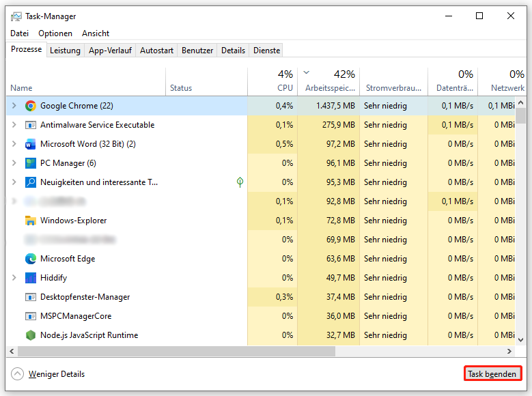The height and width of the screenshot is (396, 532).
Task: Click the Desktopfenster-Manager icon
Action: tap(31, 297)
